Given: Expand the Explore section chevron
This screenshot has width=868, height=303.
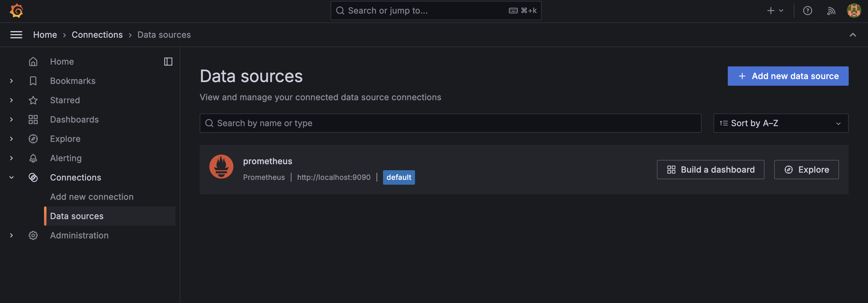Looking at the screenshot, I should coord(11,139).
